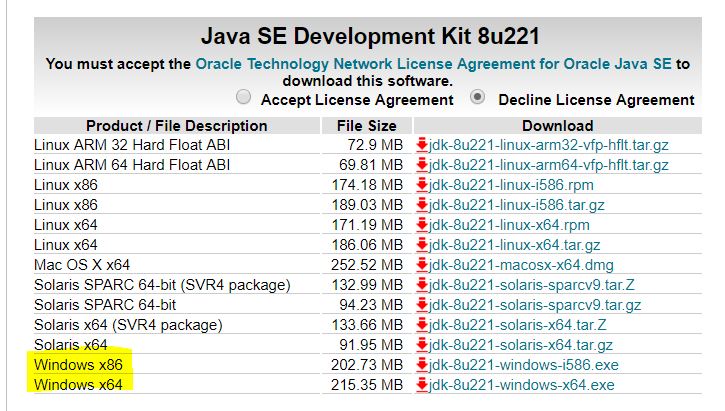Image resolution: width=725 pixels, height=411 pixels.
Task: Click the 202.73 MB file size cell
Action: point(367,365)
